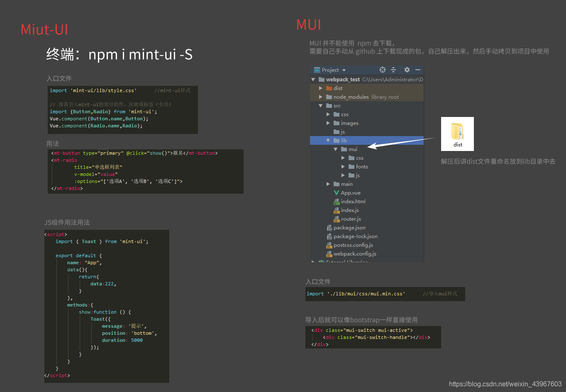Click the collapse all icon in Project panel
566x392 pixels.
pyautogui.click(x=394, y=70)
